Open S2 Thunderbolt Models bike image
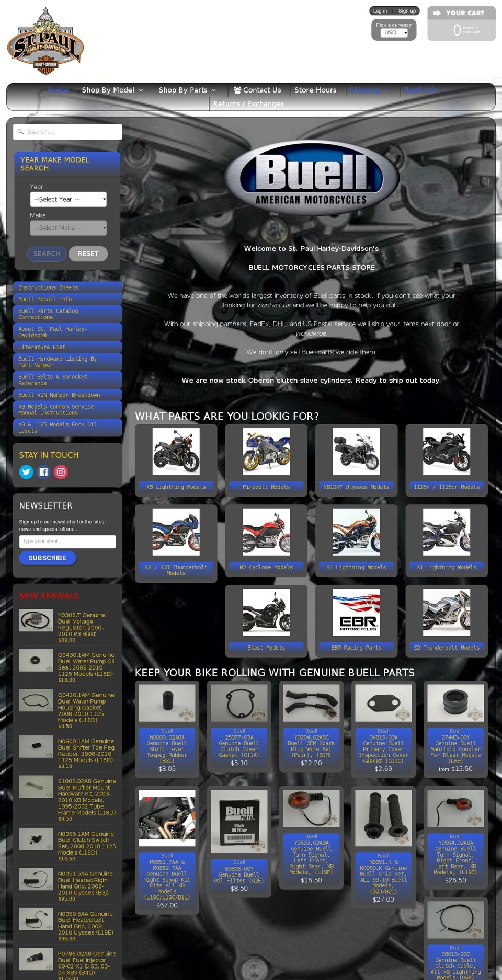The height and width of the screenshot is (980, 502). (x=447, y=613)
